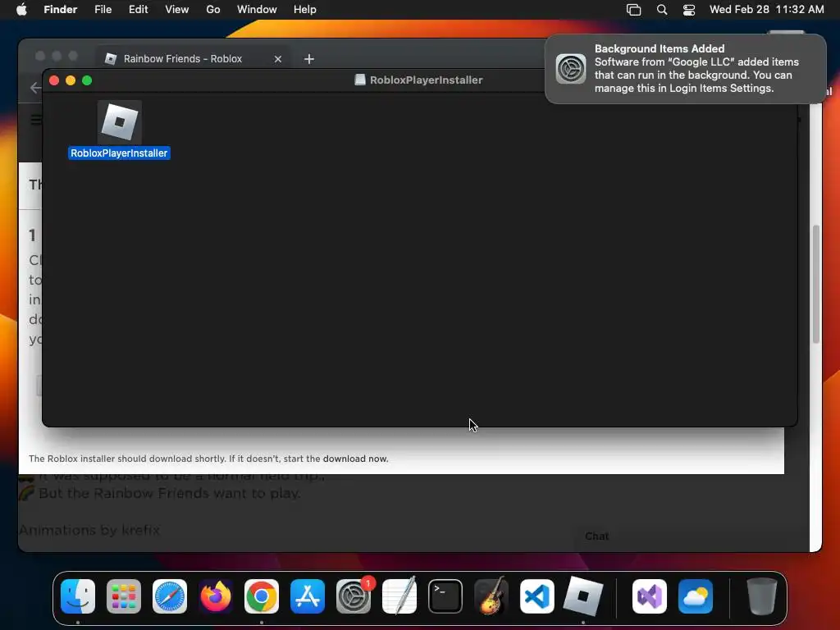Click the Roblox icon in the dock
This screenshot has height=630, width=840.
click(x=583, y=596)
